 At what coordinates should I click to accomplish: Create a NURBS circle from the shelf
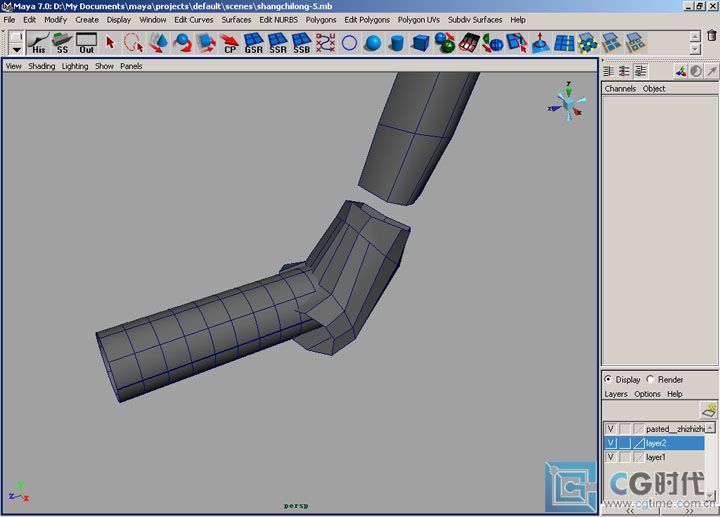(x=349, y=43)
